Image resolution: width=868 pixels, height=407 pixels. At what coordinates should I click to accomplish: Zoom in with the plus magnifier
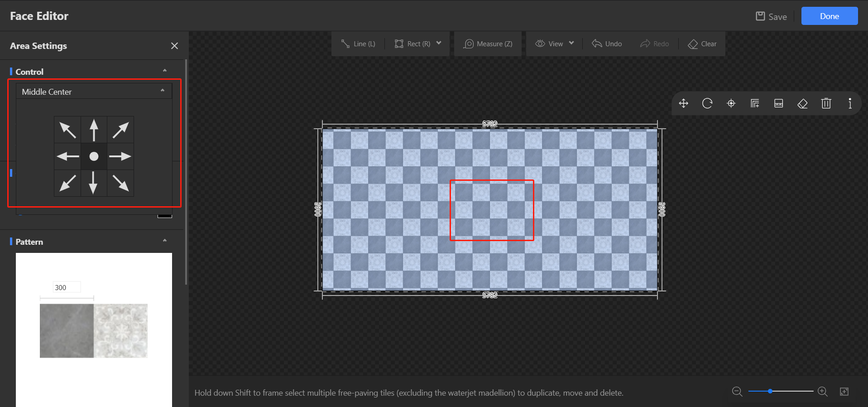pos(823,391)
